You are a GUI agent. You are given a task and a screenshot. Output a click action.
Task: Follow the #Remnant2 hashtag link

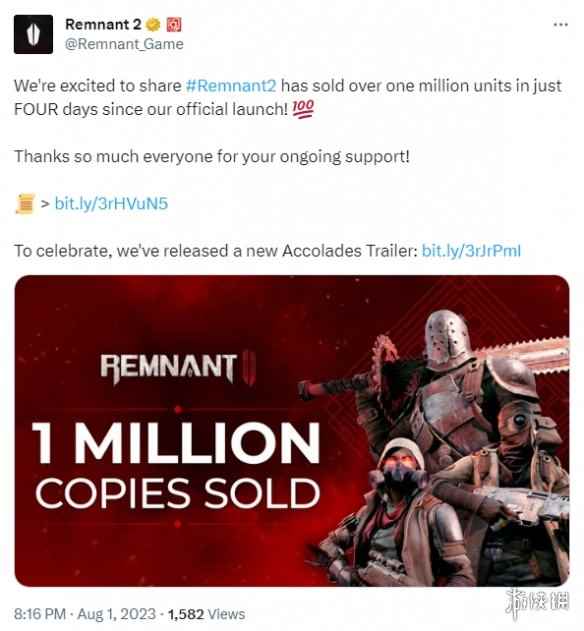point(231,86)
